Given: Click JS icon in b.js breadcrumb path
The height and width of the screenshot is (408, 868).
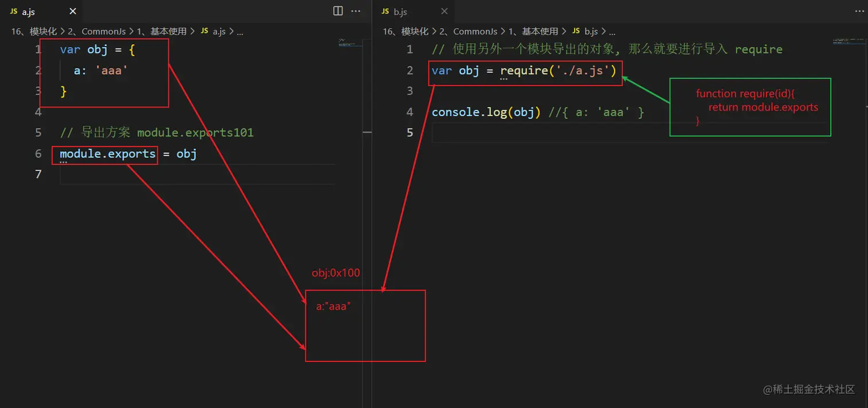Looking at the screenshot, I should (576, 32).
